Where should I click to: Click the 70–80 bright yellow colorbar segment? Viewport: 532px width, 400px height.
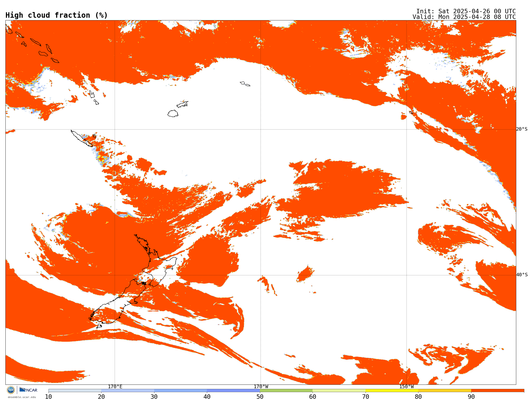click(392, 391)
